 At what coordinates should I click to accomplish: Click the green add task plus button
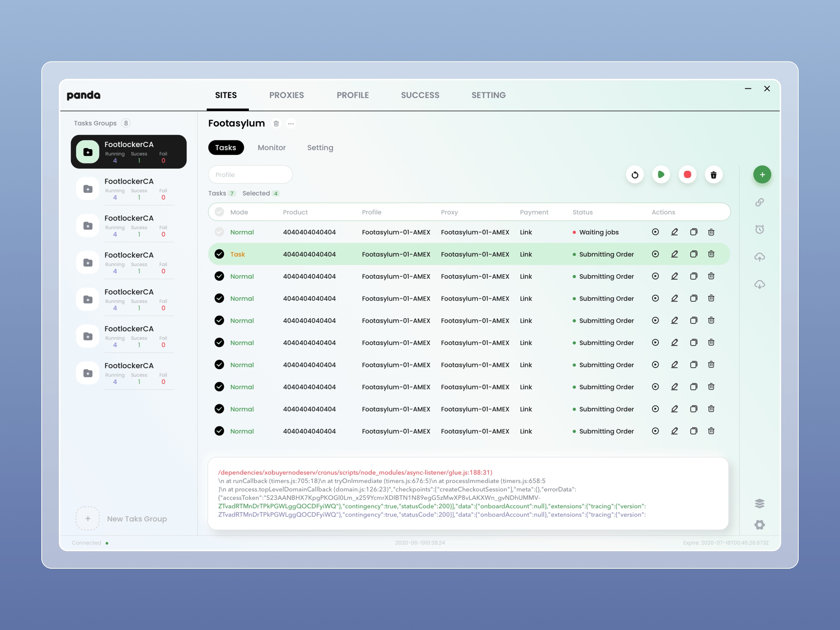click(x=762, y=175)
